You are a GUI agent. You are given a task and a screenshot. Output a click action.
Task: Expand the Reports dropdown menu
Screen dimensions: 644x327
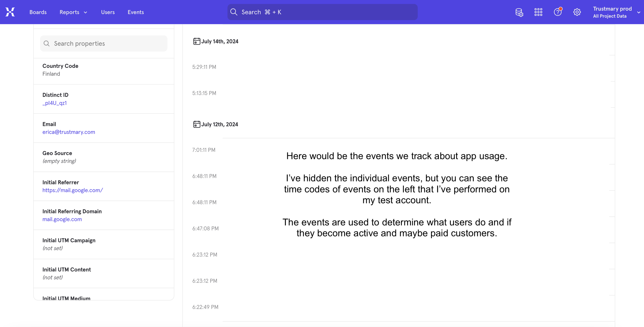click(73, 12)
